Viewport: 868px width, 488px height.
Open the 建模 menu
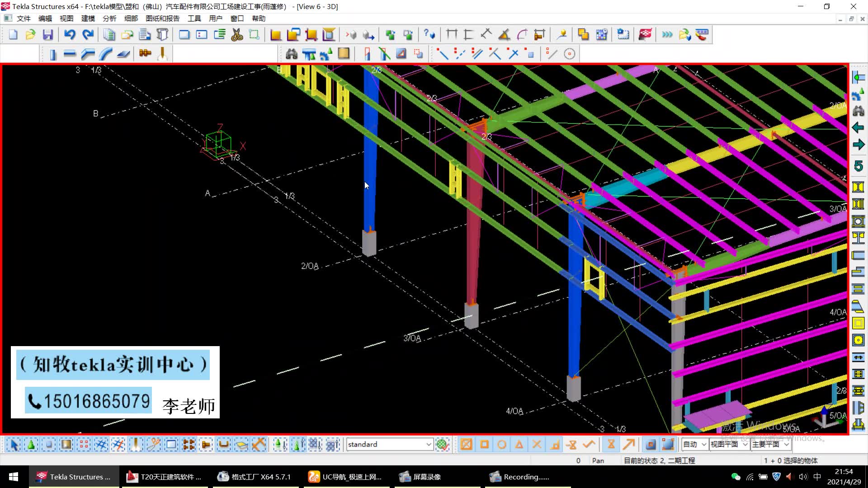[x=88, y=19]
